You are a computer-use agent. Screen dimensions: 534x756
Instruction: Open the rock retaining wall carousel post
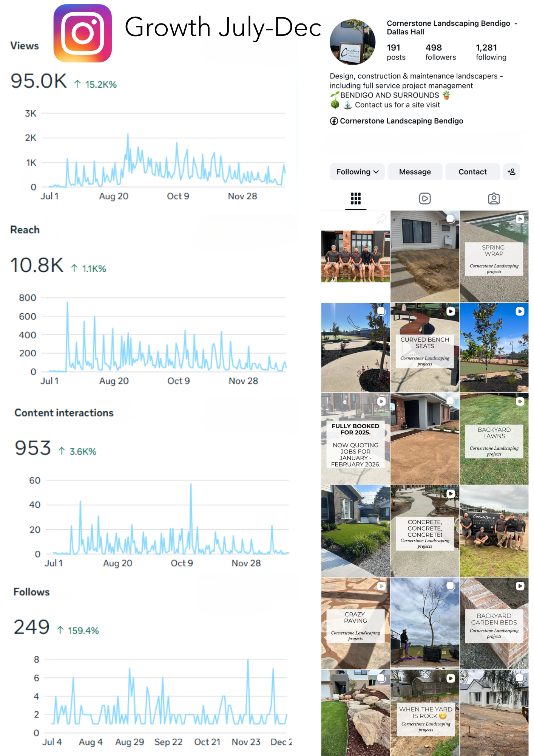(355, 713)
